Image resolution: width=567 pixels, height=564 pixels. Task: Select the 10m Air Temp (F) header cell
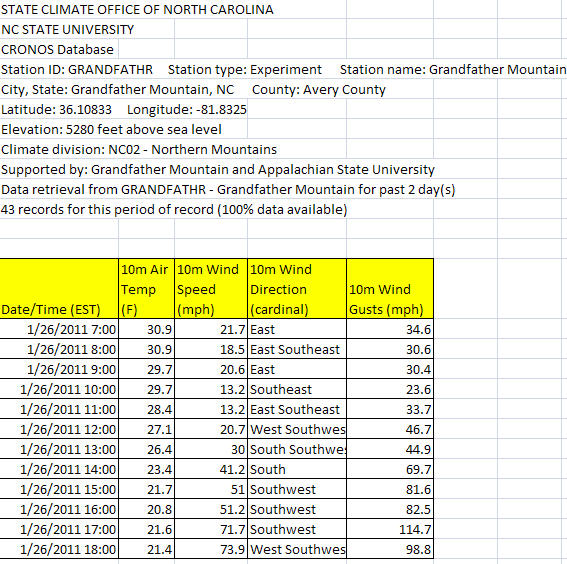click(146, 289)
